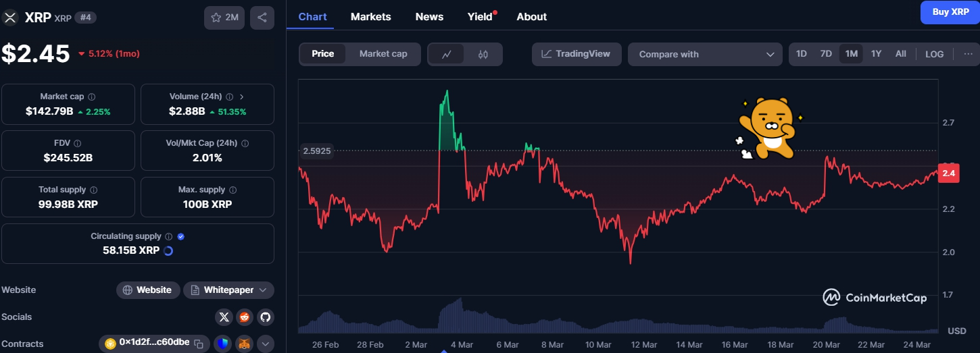This screenshot has height=353, width=980.
Task: Switch to the Chart tab
Action: (313, 16)
